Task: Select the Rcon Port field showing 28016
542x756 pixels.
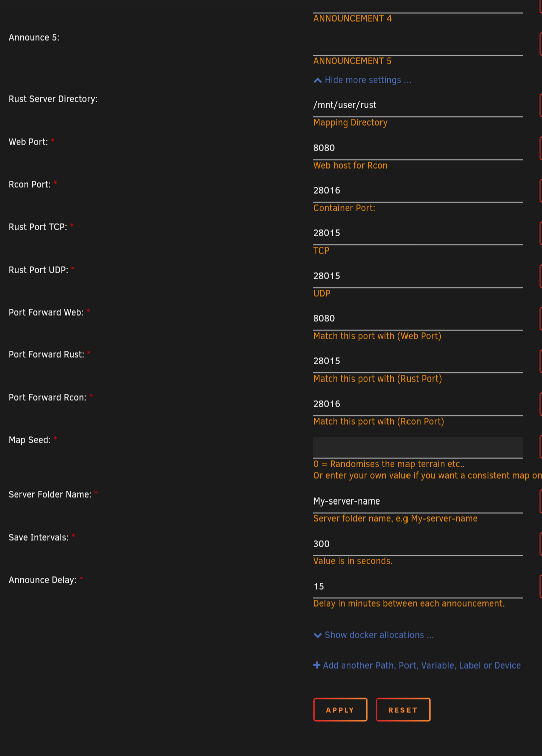Action: (x=418, y=190)
